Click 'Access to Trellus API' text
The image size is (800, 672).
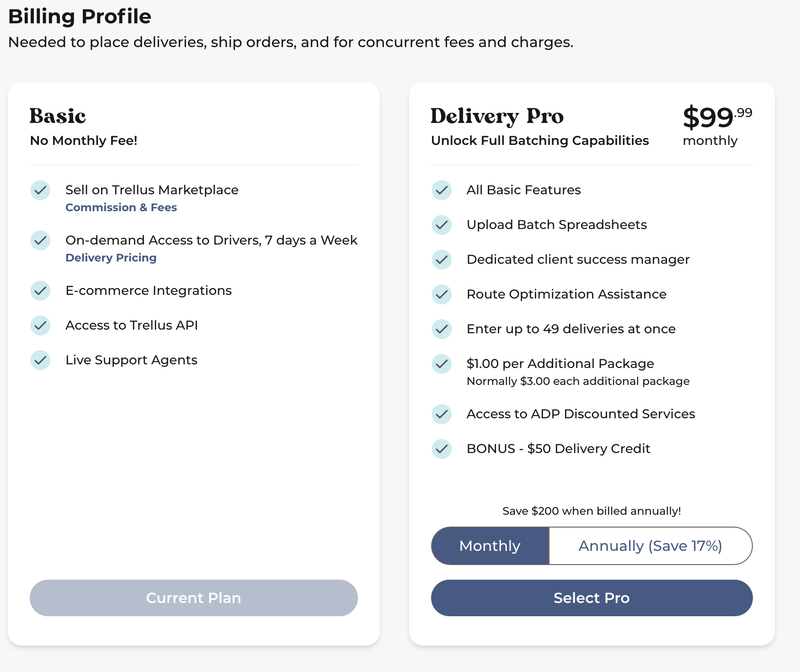pos(132,325)
